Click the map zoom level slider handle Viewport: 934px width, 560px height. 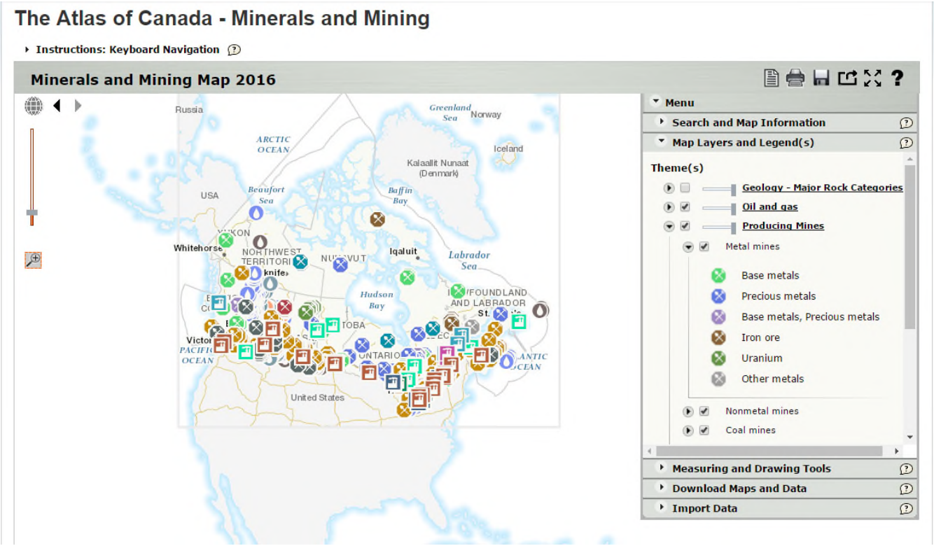click(32, 212)
